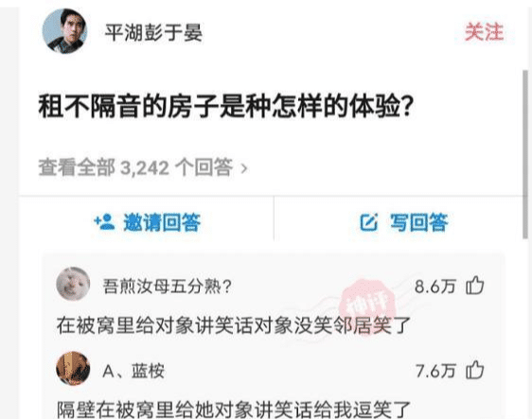The image size is (532, 419).
Task: Like the comment by A、蓝桉
Action: click(474, 370)
